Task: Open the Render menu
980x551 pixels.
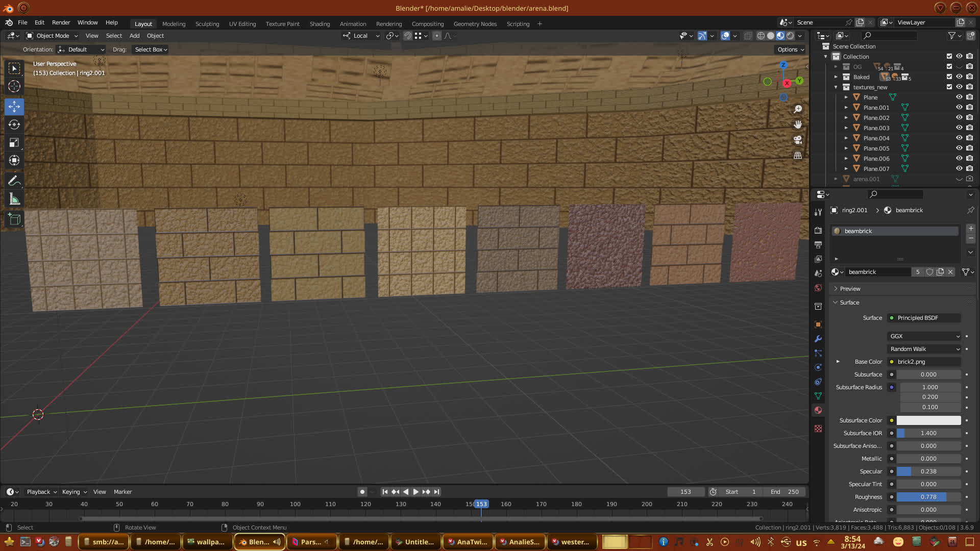Action: [61, 22]
